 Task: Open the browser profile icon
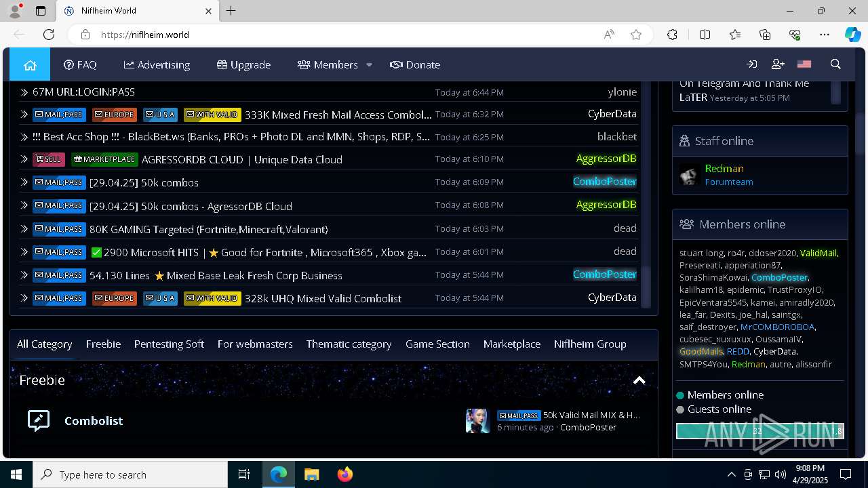[15, 11]
